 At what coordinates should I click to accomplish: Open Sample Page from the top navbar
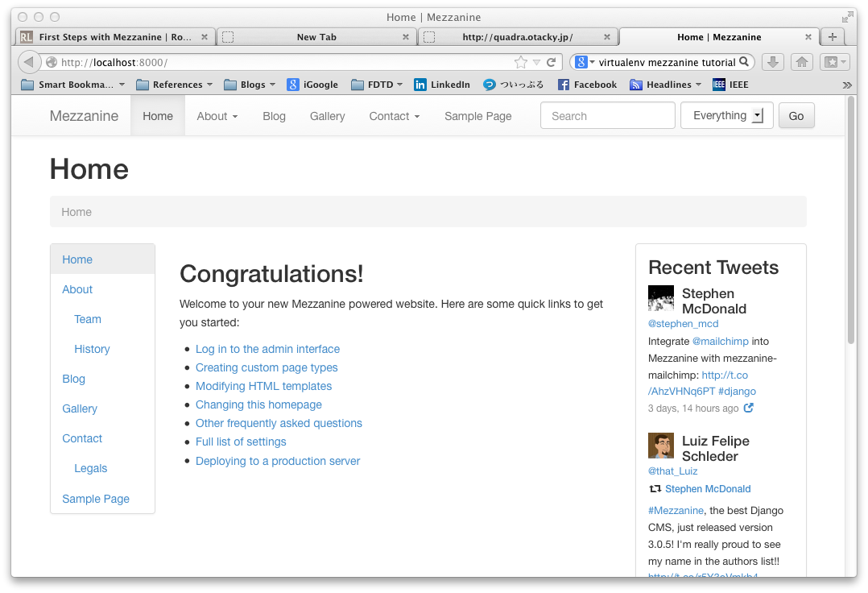tap(477, 116)
